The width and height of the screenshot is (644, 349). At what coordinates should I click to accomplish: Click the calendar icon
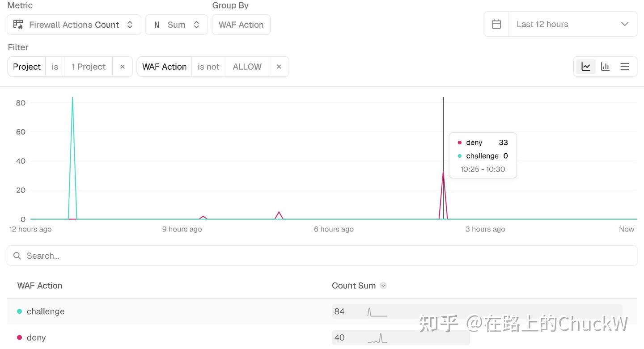pos(496,24)
